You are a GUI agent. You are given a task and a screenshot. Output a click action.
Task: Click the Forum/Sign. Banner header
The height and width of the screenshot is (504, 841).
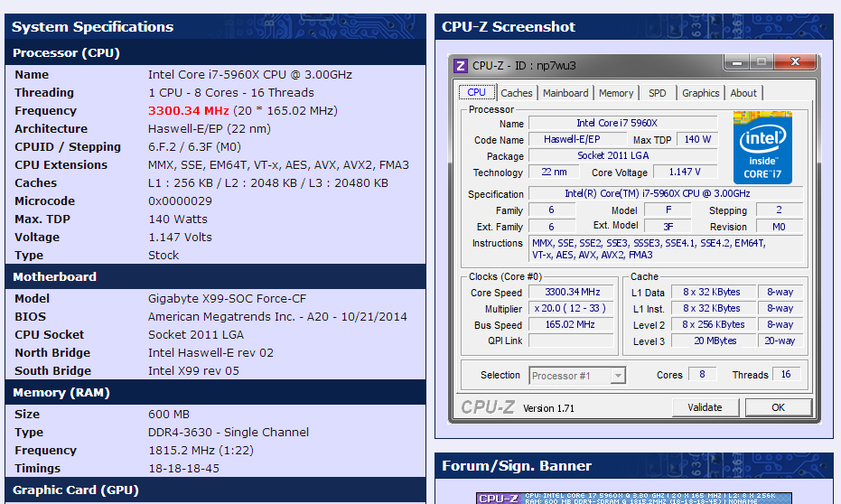coord(634,466)
